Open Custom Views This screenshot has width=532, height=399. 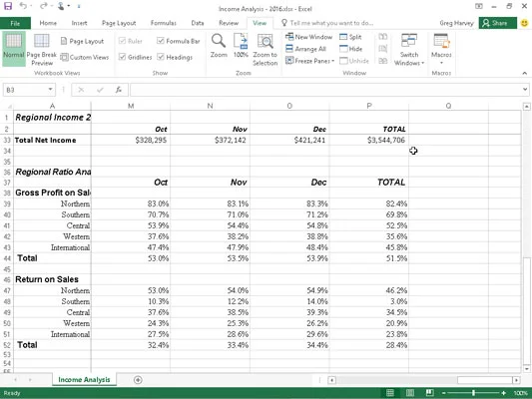[85, 57]
